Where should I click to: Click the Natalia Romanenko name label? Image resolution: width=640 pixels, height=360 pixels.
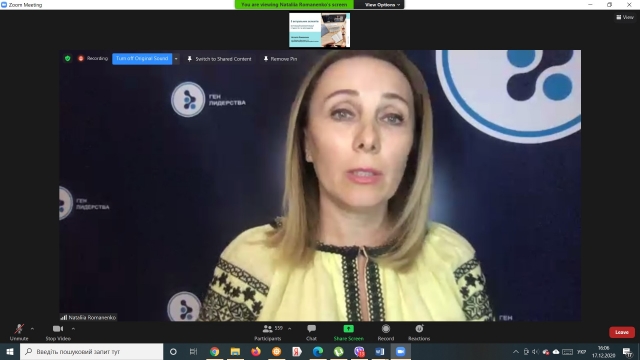point(89,317)
